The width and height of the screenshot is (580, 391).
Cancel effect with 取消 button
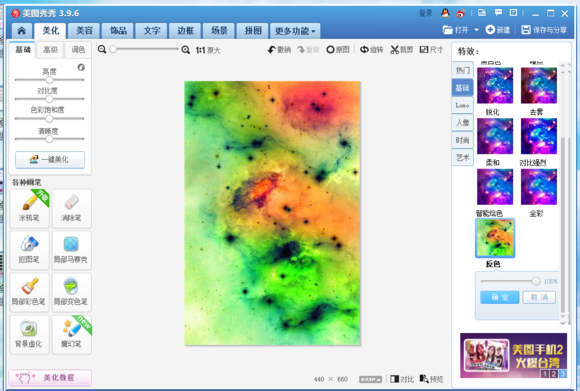[x=539, y=297]
